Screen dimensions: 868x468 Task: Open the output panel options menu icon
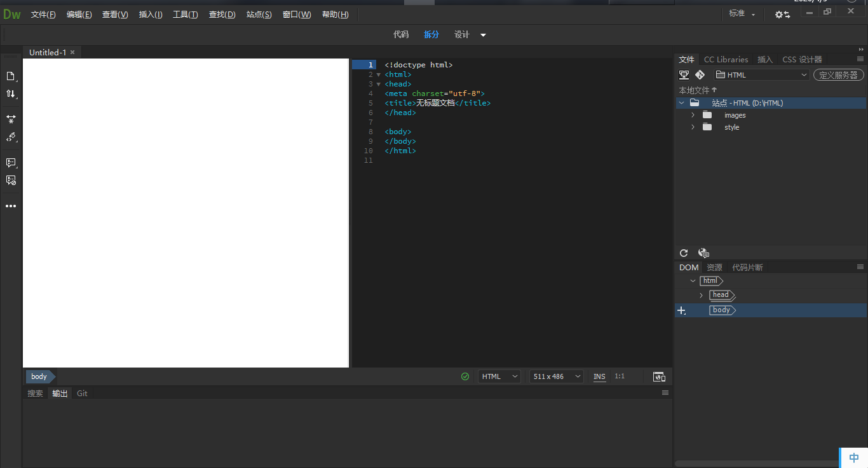665,393
